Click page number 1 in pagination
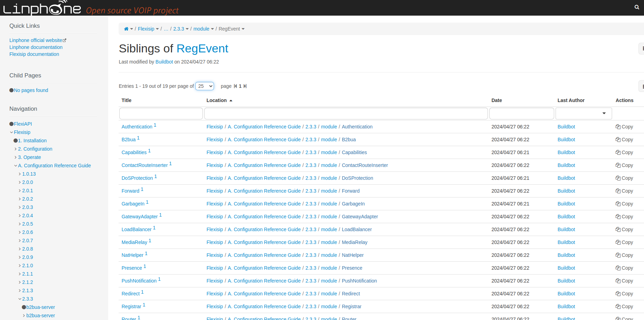The image size is (644, 320). click(x=240, y=86)
